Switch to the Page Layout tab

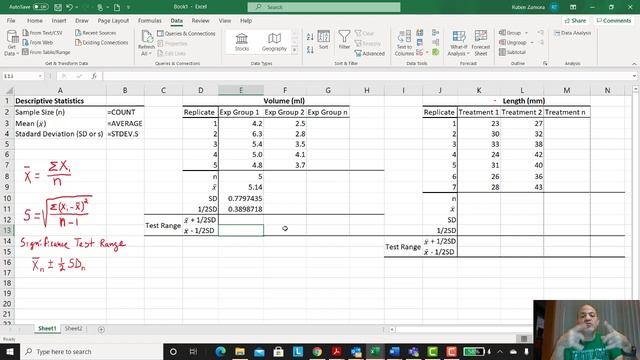(113, 20)
